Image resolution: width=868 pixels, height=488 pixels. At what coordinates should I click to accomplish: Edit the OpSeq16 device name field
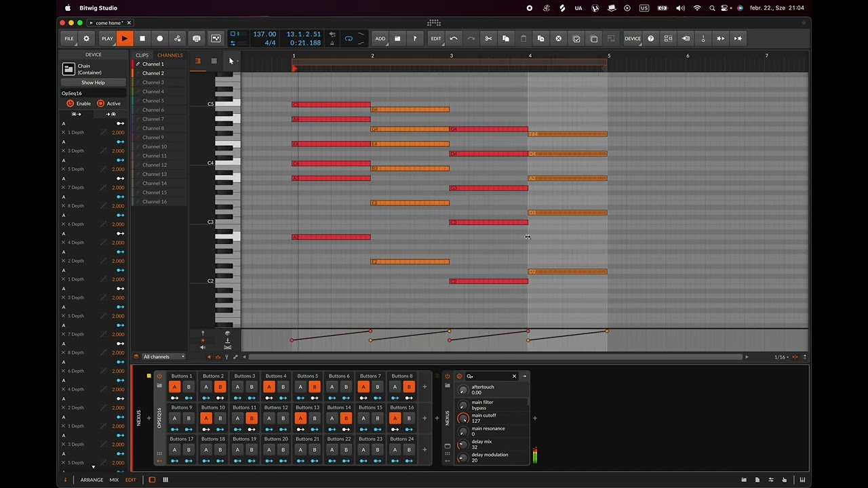tap(93, 94)
